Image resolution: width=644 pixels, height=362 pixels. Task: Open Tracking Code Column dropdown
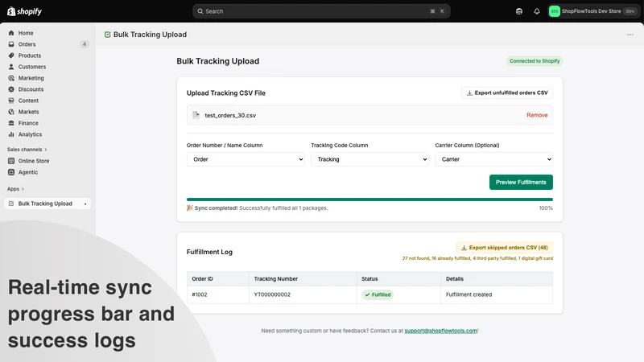[x=369, y=159]
